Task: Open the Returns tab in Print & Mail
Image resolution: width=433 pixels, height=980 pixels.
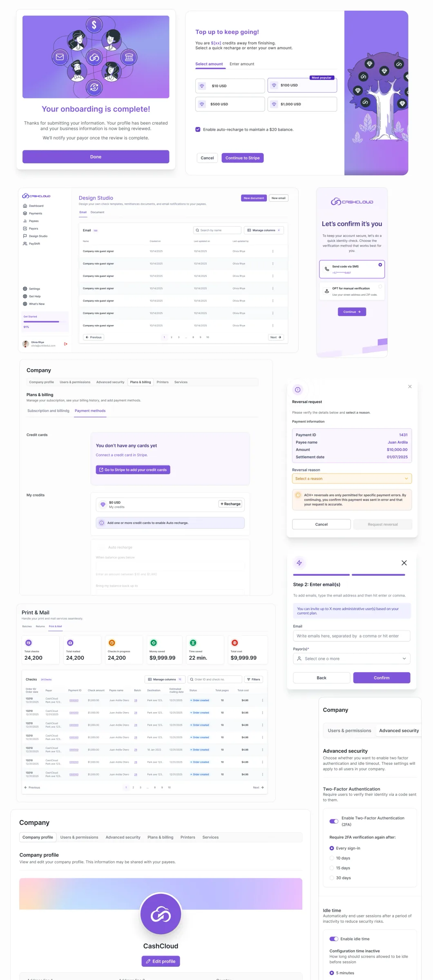Action: tap(40, 626)
